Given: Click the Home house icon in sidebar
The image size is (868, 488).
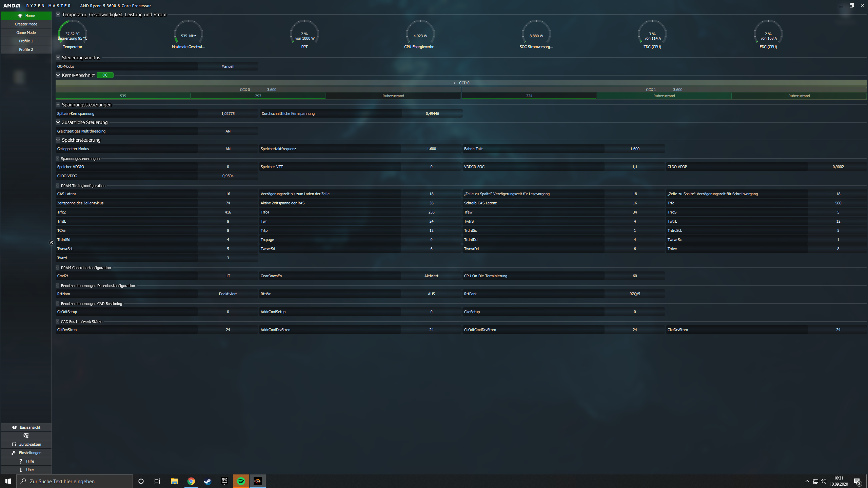Looking at the screenshot, I should (20, 16).
